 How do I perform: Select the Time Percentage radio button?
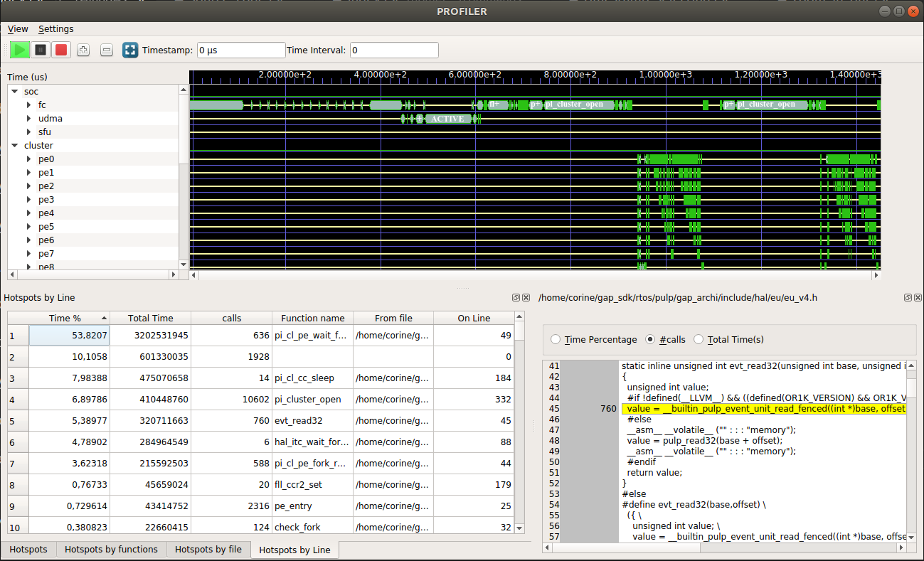click(556, 340)
